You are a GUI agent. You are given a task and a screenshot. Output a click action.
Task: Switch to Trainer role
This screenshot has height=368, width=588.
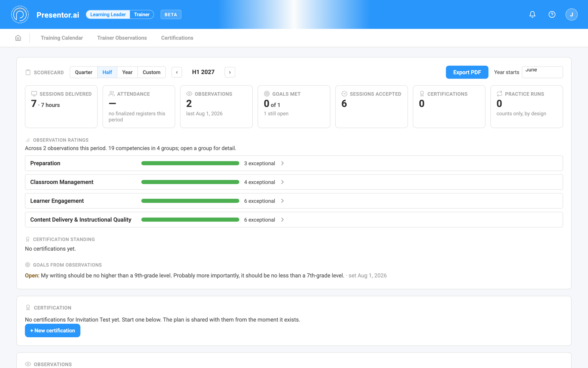142,14
